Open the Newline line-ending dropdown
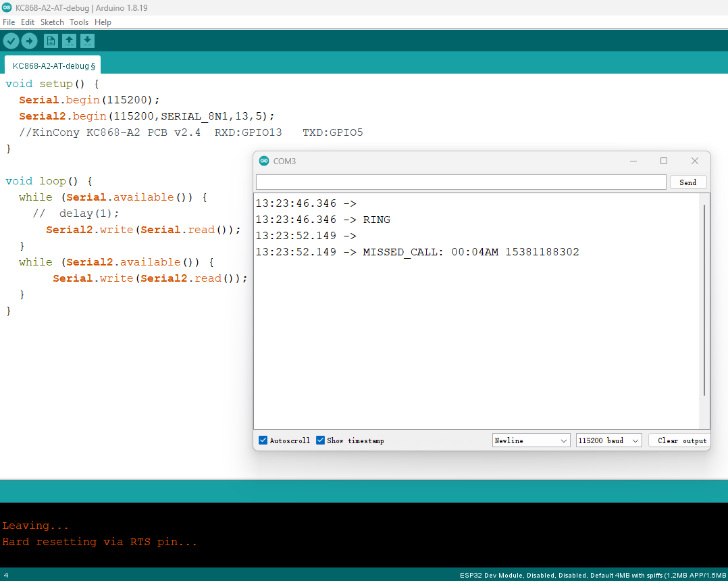The height and width of the screenshot is (581, 728). click(531, 440)
